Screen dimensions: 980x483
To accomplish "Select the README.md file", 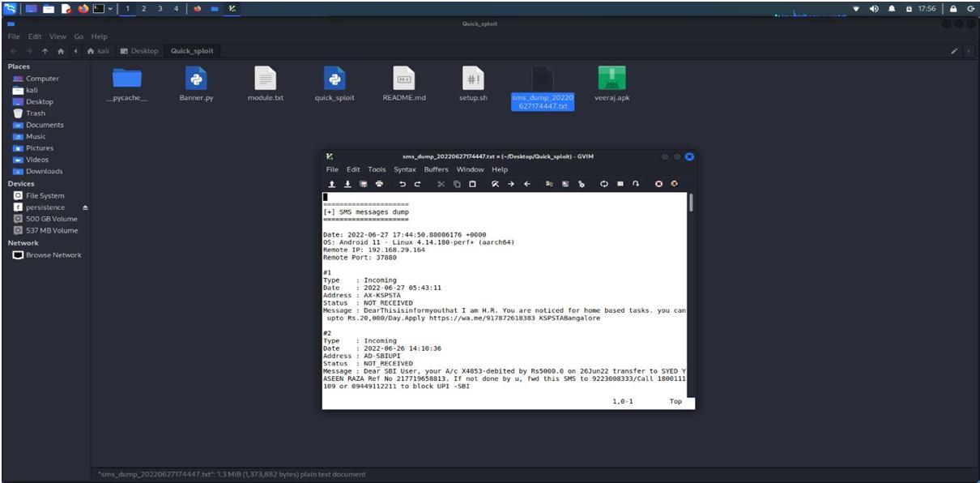I will pyautogui.click(x=404, y=83).
